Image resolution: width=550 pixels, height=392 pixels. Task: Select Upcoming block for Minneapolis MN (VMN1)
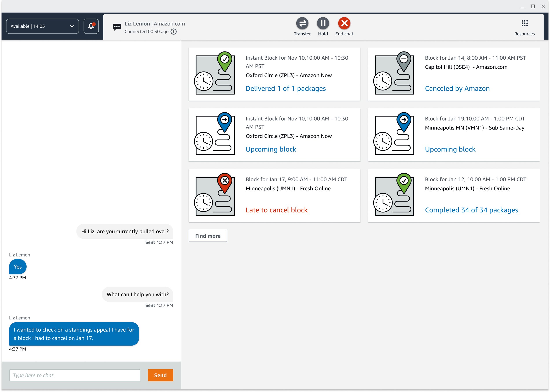[450, 149]
